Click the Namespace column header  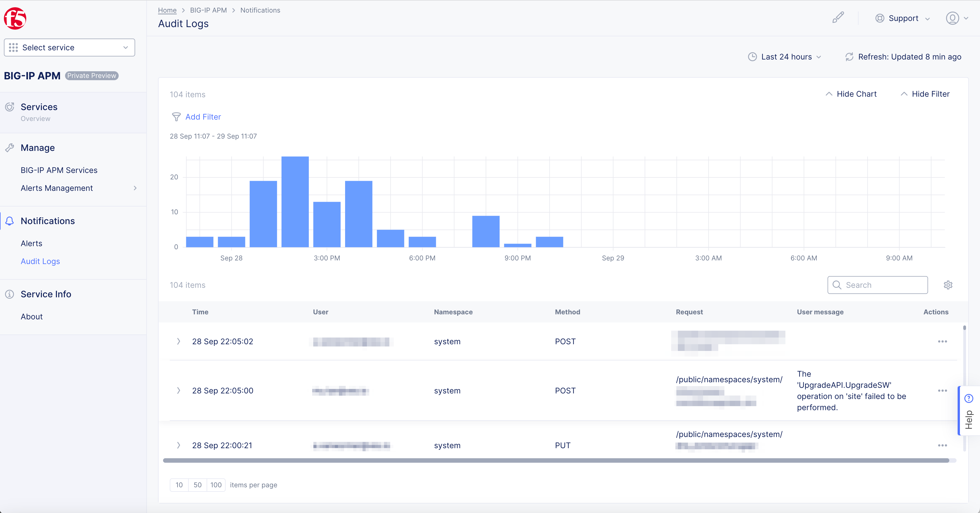pos(453,312)
